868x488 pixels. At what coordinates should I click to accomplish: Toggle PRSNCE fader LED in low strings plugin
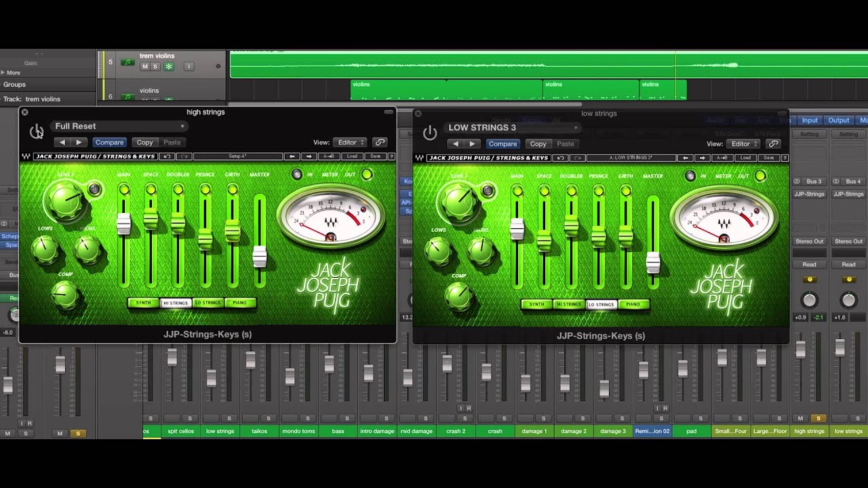point(598,191)
